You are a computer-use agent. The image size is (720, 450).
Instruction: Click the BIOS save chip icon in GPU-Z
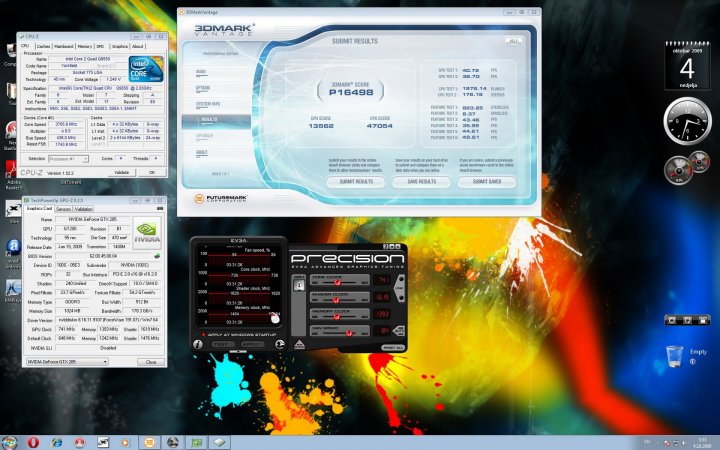(x=157, y=256)
